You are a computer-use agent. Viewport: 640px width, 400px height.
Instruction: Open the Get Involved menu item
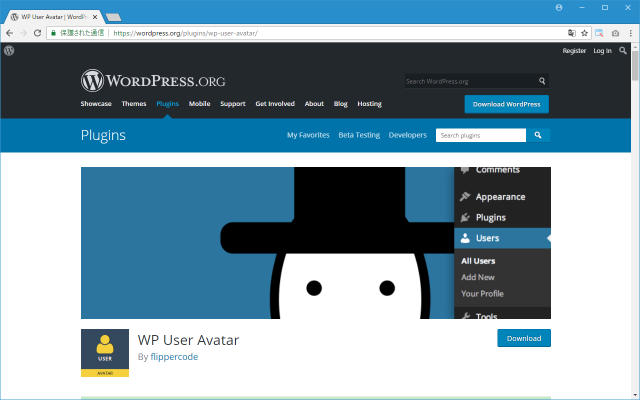[275, 104]
